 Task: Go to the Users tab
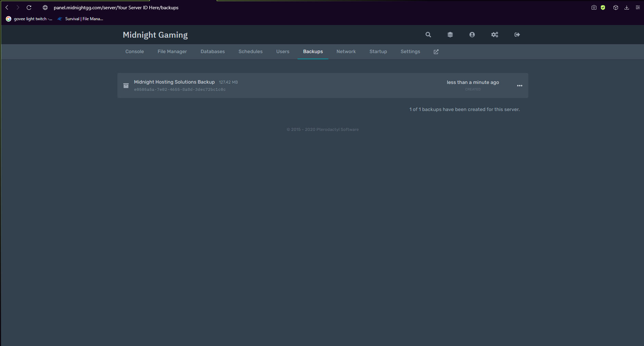283,52
